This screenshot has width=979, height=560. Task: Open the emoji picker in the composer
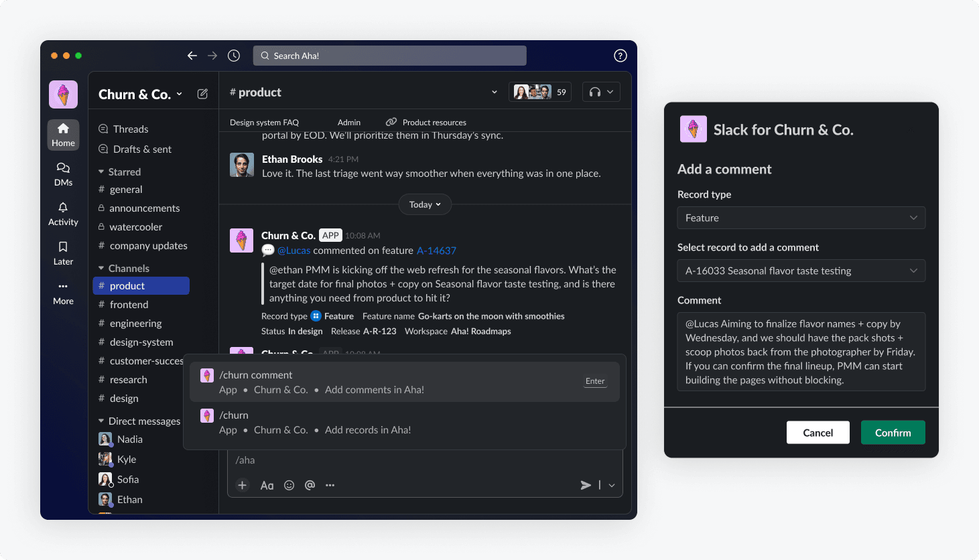click(x=289, y=485)
